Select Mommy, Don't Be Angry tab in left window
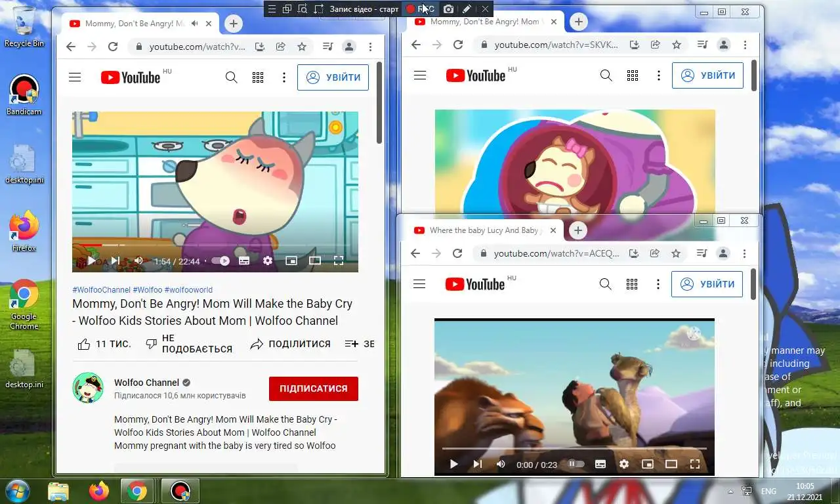The width and height of the screenshot is (840, 504). (x=134, y=24)
